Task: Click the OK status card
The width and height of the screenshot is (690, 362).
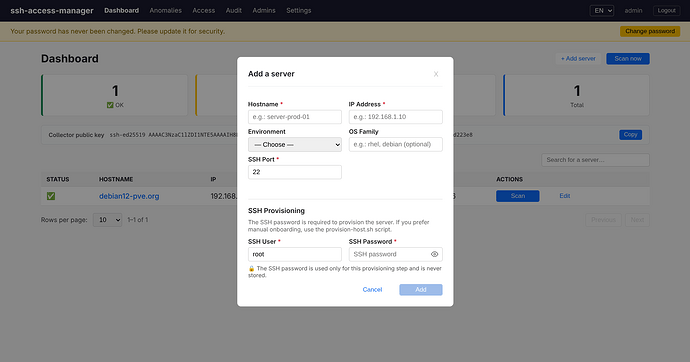Action: 115,95
